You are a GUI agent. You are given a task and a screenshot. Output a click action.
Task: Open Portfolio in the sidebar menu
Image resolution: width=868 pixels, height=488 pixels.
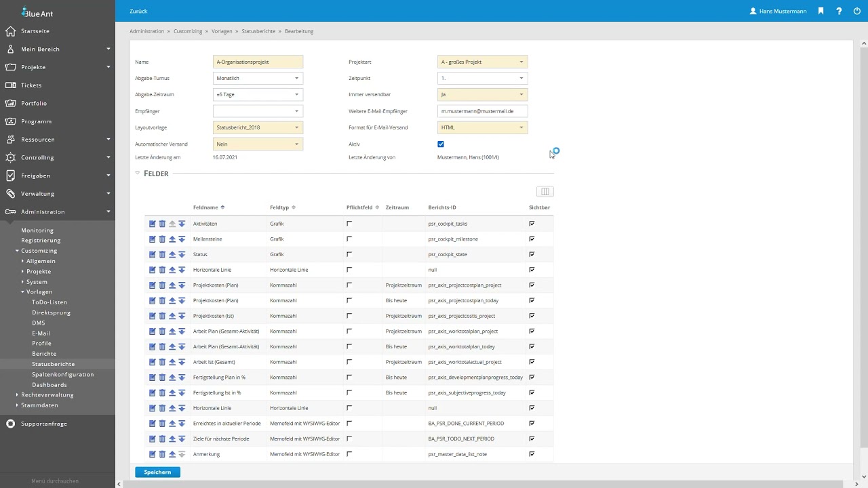pyautogui.click(x=35, y=103)
